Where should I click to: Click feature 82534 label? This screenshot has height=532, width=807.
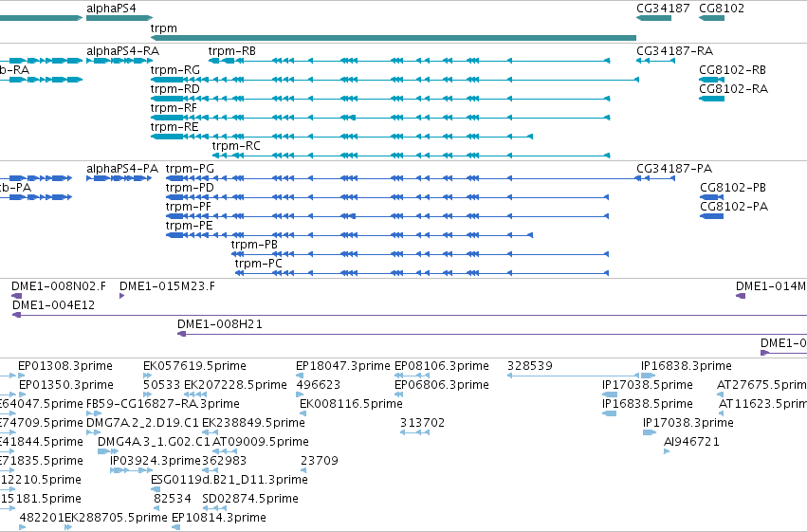point(172,499)
